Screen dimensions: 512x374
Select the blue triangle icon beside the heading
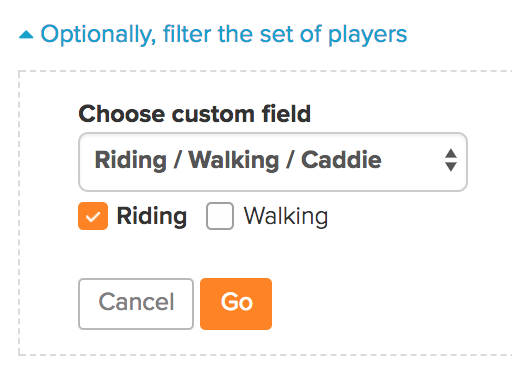[x=26, y=35]
